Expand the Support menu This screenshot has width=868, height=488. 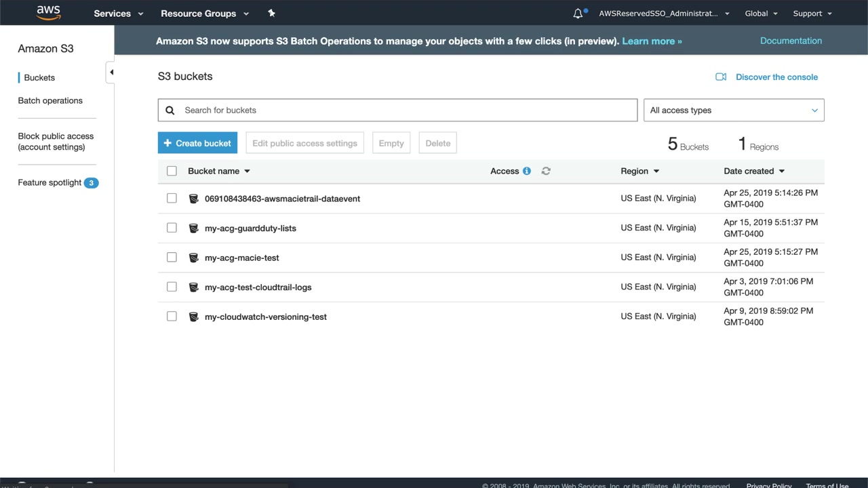click(x=812, y=14)
